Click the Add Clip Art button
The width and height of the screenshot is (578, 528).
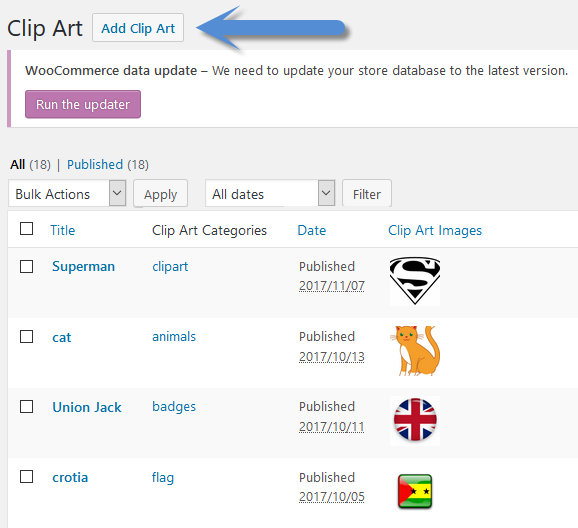[138, 28]
